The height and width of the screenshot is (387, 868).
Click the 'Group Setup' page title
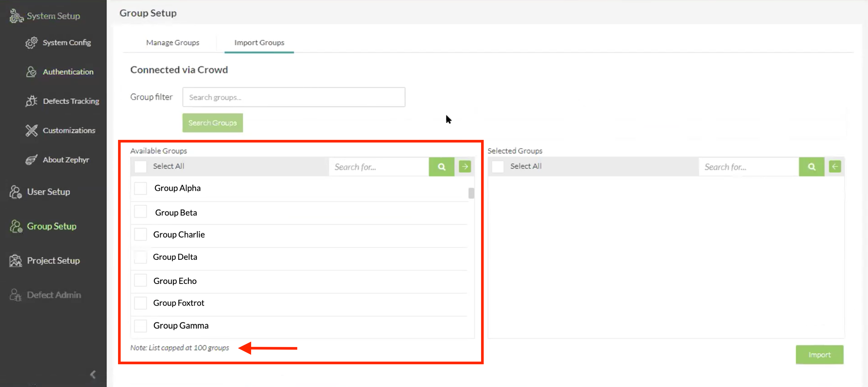coord(148,13)
